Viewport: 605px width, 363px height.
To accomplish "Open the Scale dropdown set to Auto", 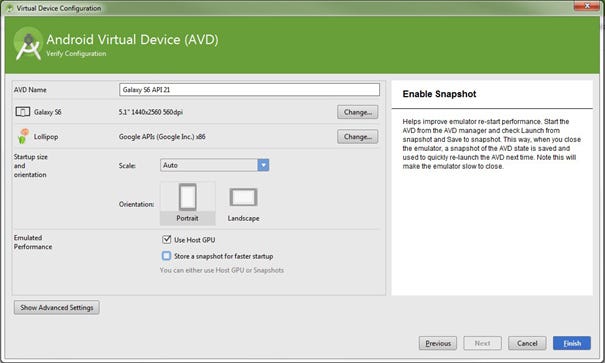I will pyautogui.click(x=215, y=165).
